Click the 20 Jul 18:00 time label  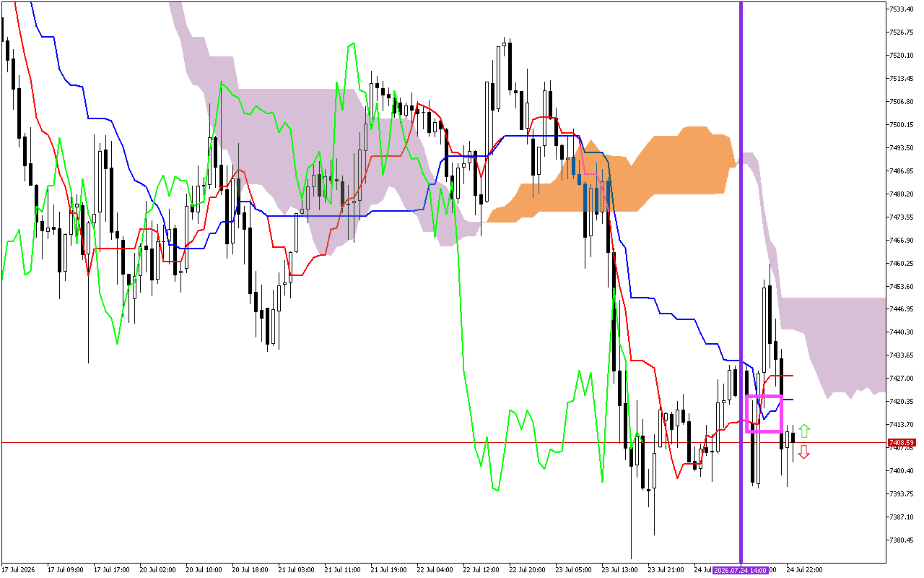coord(251,570)
